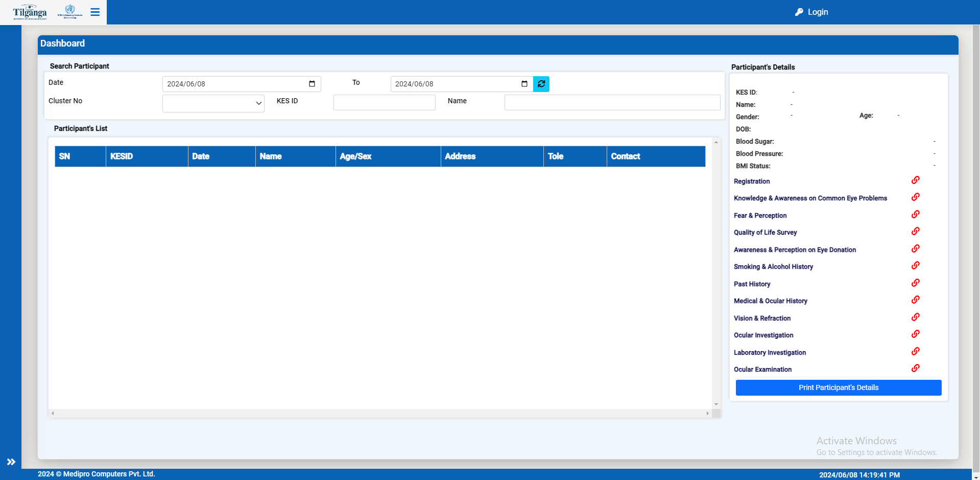The image size is (980, 480).
Task: Click the hamburger menu icon
Action: click(95, 12)
